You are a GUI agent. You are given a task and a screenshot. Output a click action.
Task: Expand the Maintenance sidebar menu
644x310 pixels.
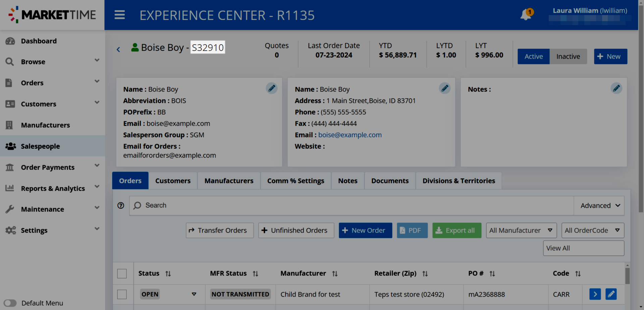pyautogui.click(x=97, y=208)
